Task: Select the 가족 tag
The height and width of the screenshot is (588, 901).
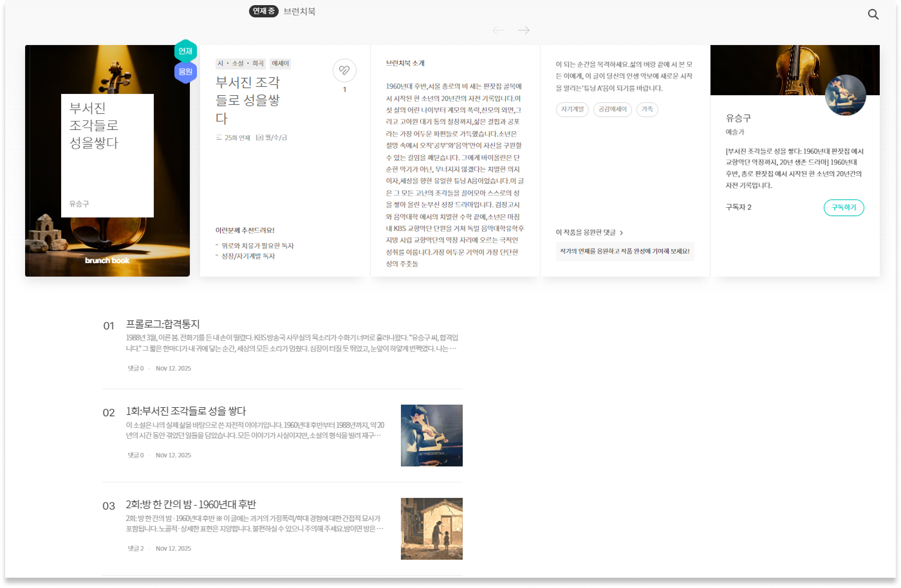Action: pyautogui.click(x=647, y=109)
